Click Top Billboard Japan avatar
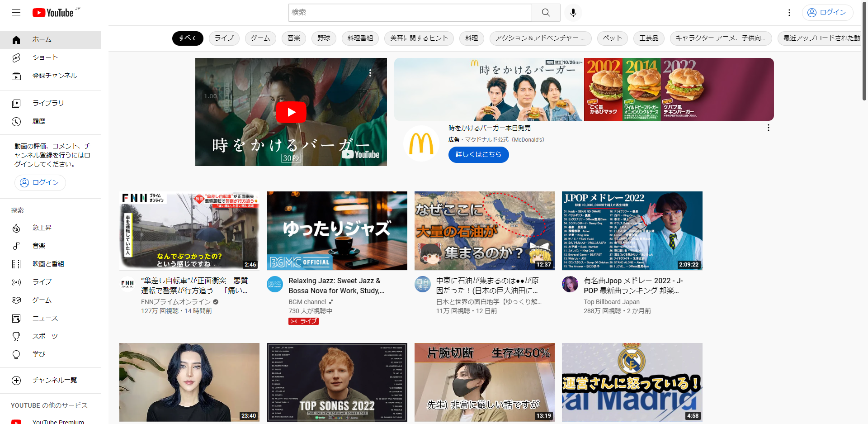 coord(570,284)
